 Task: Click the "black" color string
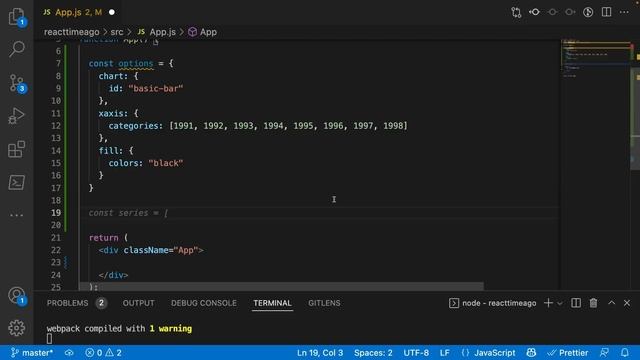(x=166, y=163)
